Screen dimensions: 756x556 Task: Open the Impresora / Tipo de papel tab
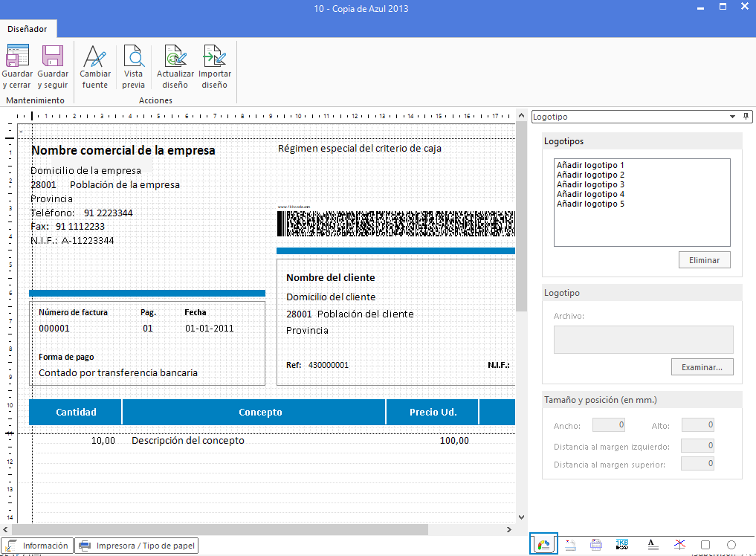(x=137, y=546)
